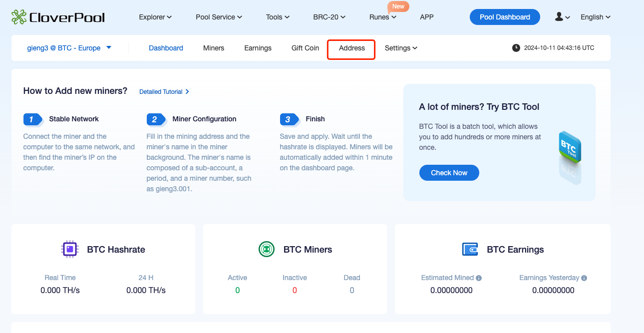Open the Detailed Tutorial link
The image size is (644, 333).
click(161, 91)
